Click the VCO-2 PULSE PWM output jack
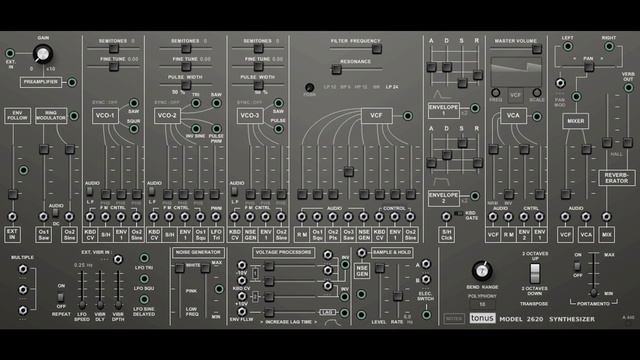 pyautogui.click(x=216, y=129)
